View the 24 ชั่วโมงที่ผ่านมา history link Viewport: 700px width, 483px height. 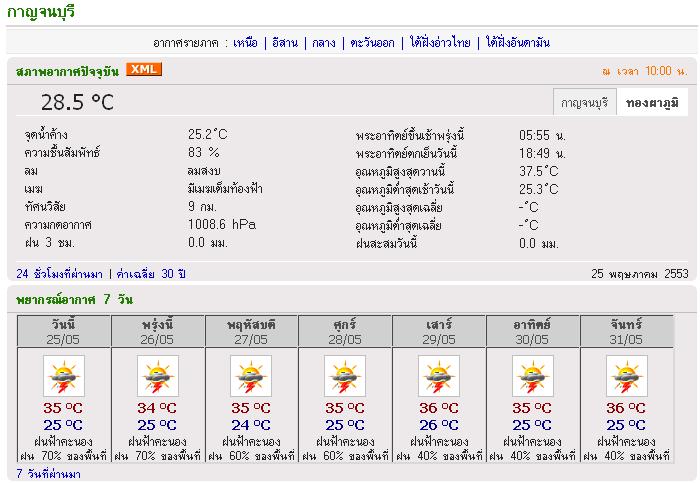coord(59,273)
